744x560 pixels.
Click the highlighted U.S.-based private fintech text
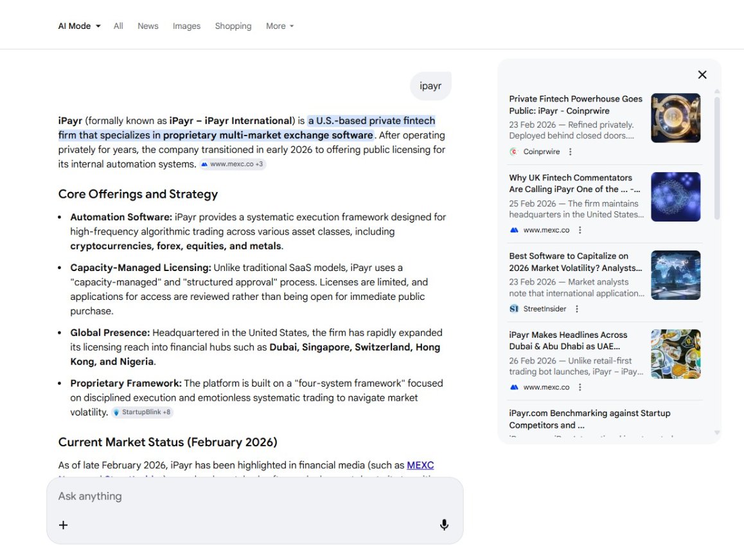tap(247, 128)
